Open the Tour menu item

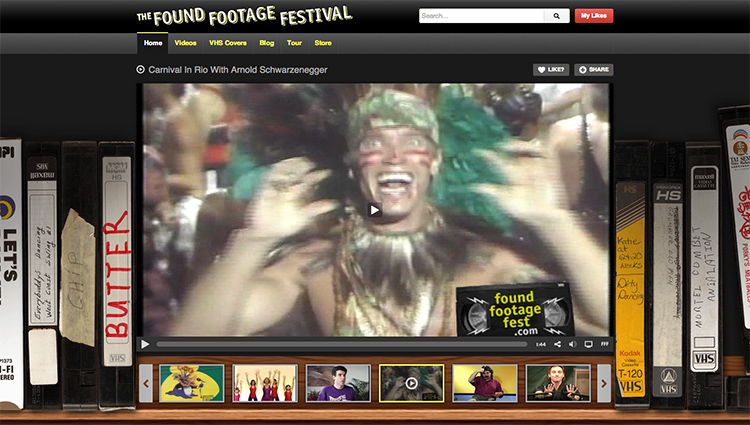pyautogui.click(x=294, y=43)
